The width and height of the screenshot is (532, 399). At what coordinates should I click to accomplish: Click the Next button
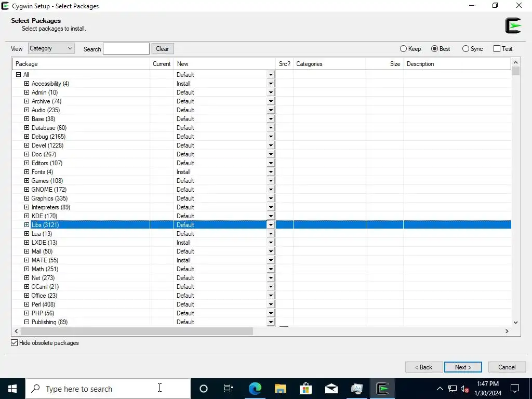pos(463,367)
